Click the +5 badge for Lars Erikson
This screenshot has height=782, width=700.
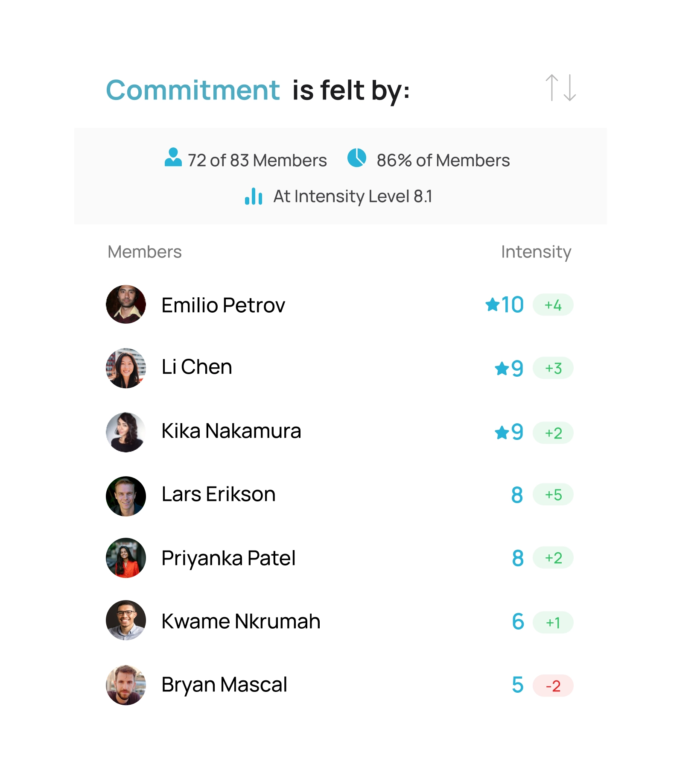(x=553, y=495)
